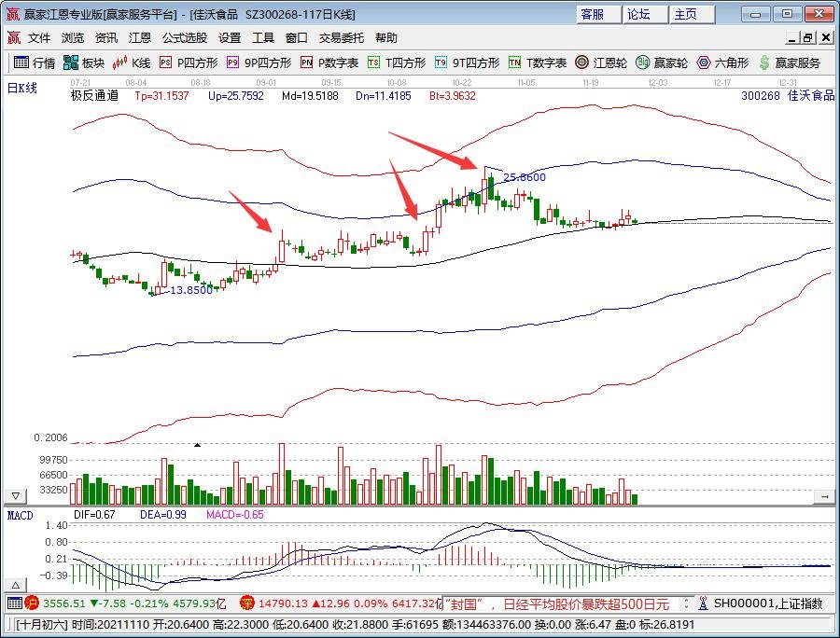Click the DEA=0.99 value
Image resolution: width=840 pixels, height=638 pixels.
162,515
